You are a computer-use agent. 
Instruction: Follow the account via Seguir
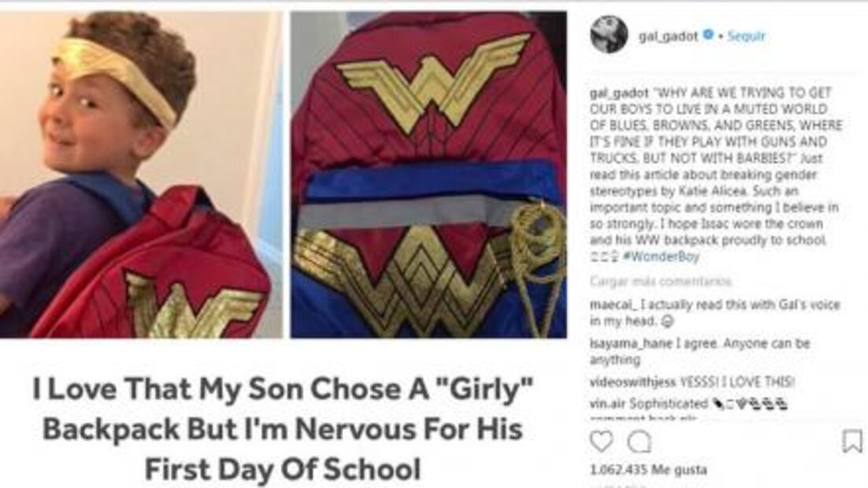[x=746, y=35]
